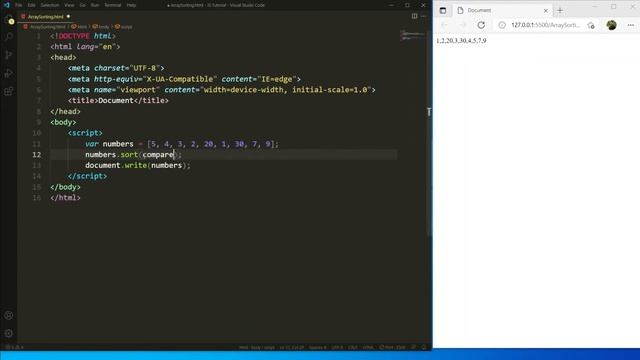The height and width of the screenshot is (360, 640).
Task: Open the Manage gear in activity bar
Action: (x=9, y=333)
